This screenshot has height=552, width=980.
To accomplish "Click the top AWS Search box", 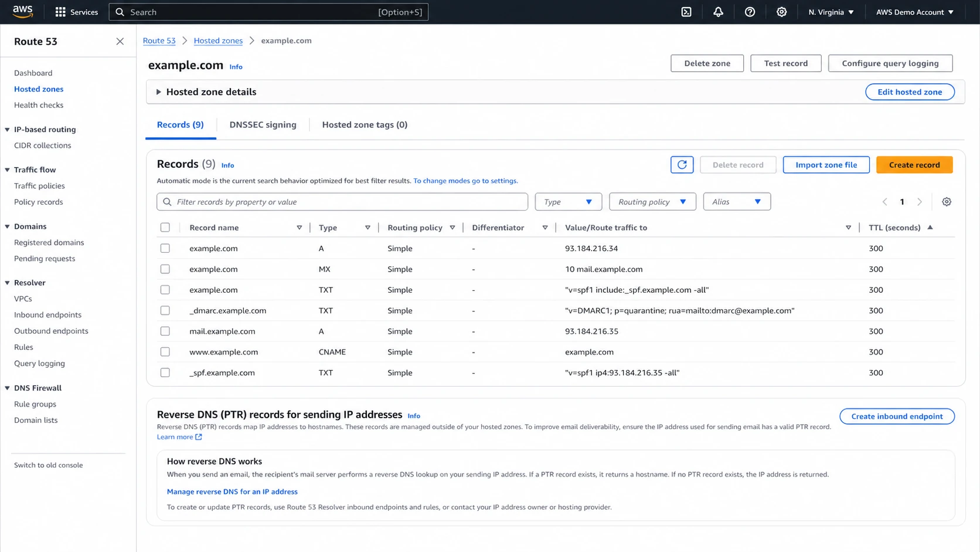I will click(268, 12).
